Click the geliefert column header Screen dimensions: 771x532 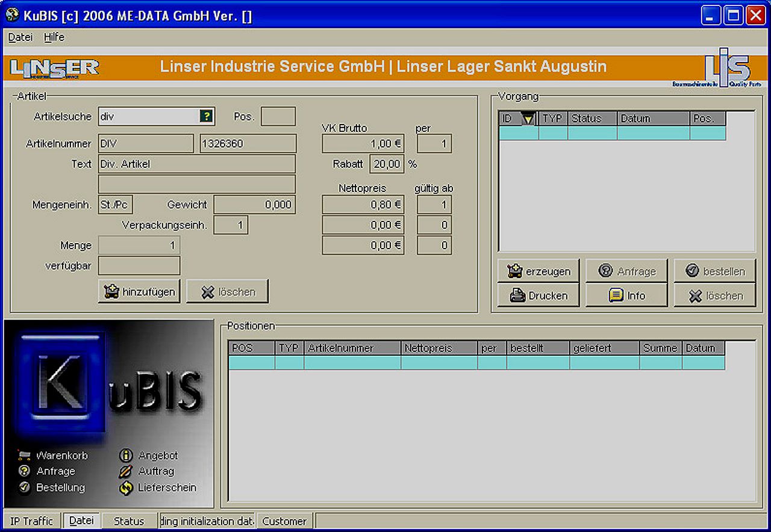[x=605, y=348]
